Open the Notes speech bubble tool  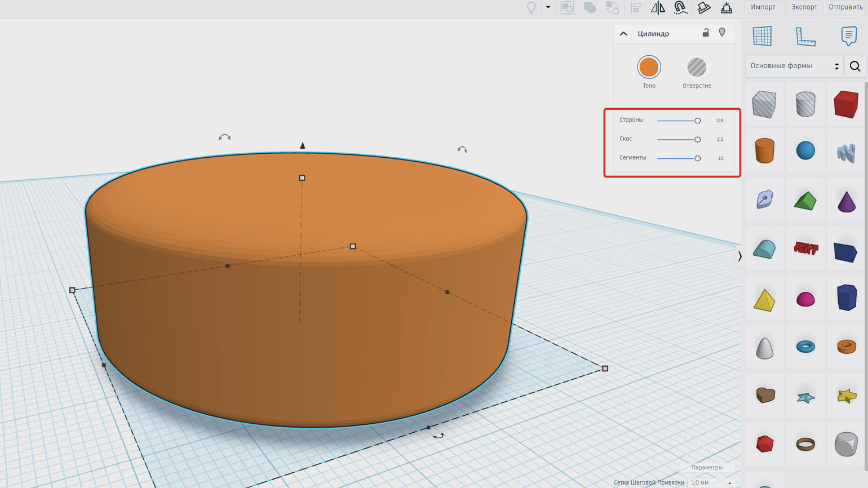pyautogui.click(x=848, y=36)
